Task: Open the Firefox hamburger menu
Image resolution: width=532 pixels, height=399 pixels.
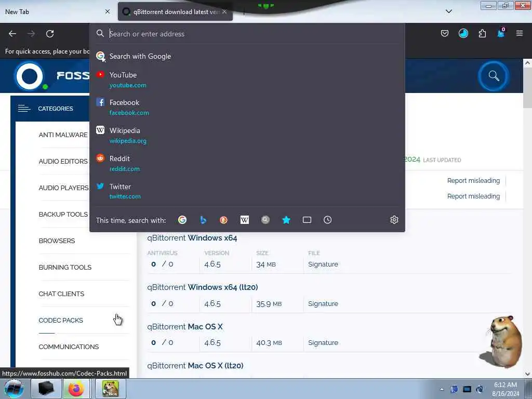Action: pos(519,33)
